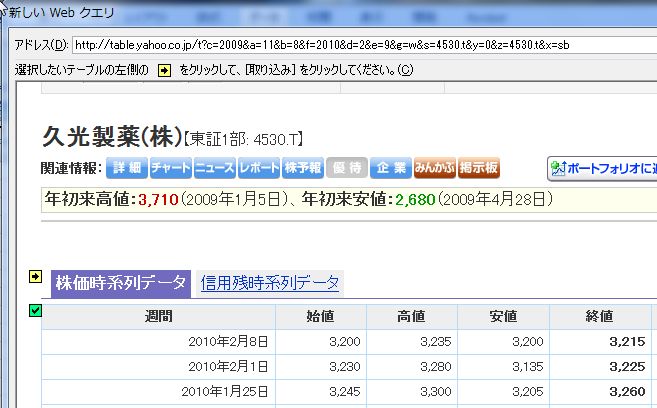Click the 高値 column header
This screenshot has height=408, width=657.
pyautogui.click(x=411, y=317)
